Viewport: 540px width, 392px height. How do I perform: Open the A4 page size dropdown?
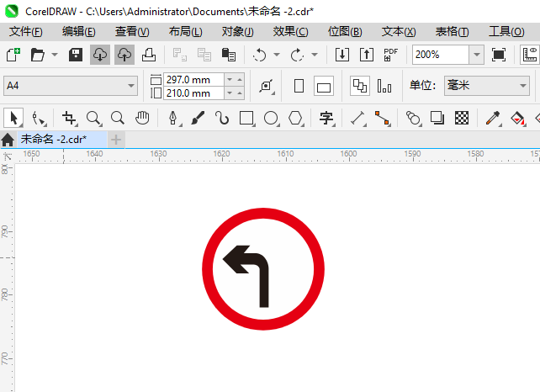[x=71, y=86]
